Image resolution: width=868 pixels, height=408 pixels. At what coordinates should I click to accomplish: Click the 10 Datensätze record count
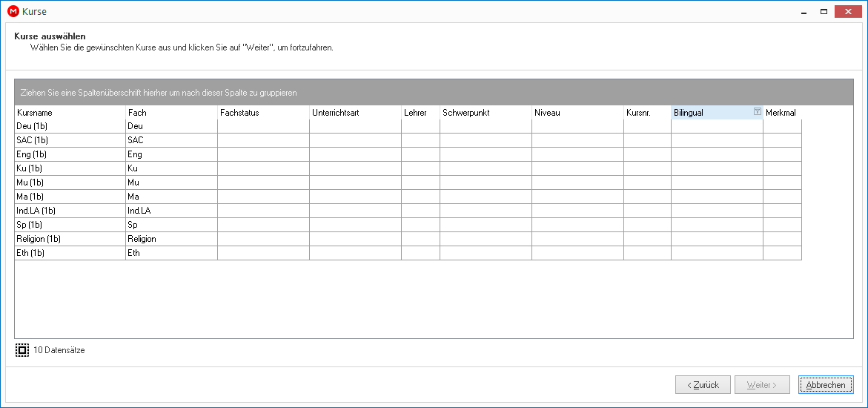click(59, 350)
